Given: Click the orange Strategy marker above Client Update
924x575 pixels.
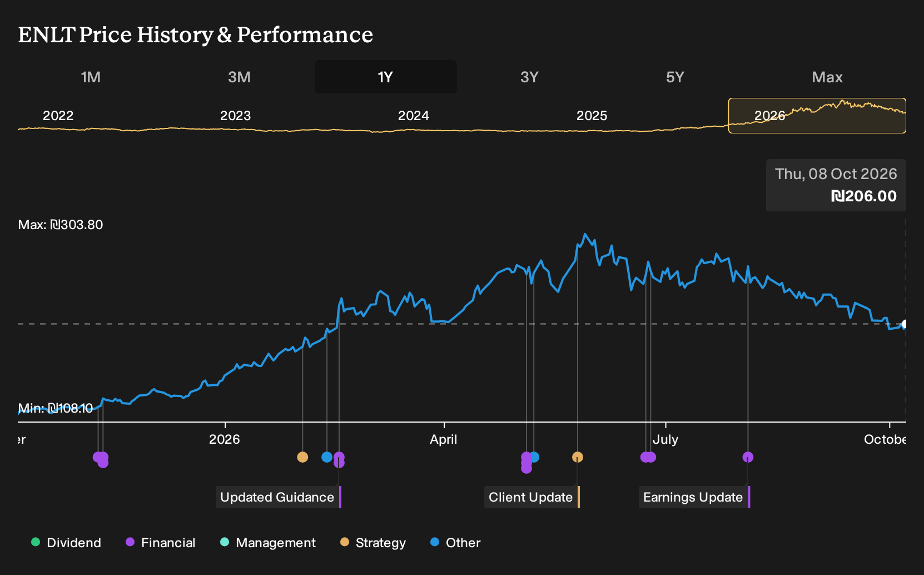Looking at the screenshot, I should point(578,457).
